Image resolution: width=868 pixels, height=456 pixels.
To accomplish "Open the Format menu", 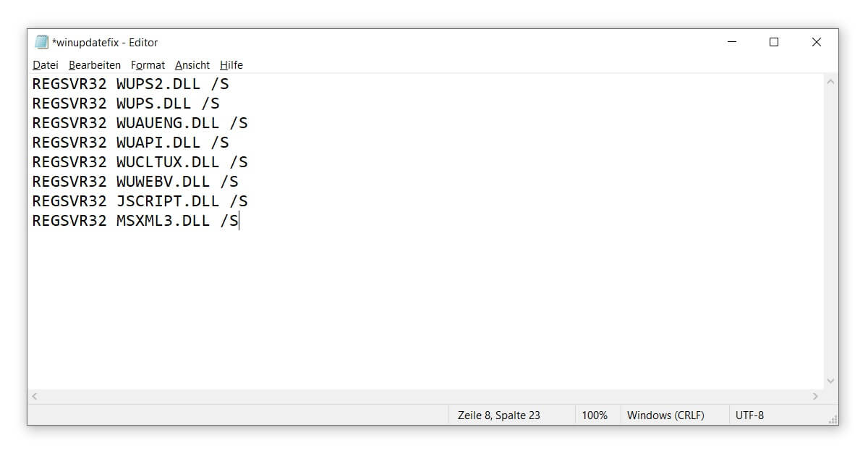I will 148,65.
